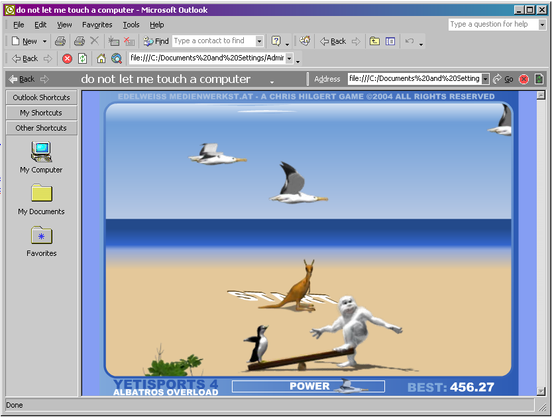Click the Refresh page icon in Web toolbar
The image size is (552, 417).
(x=82, y=58)
